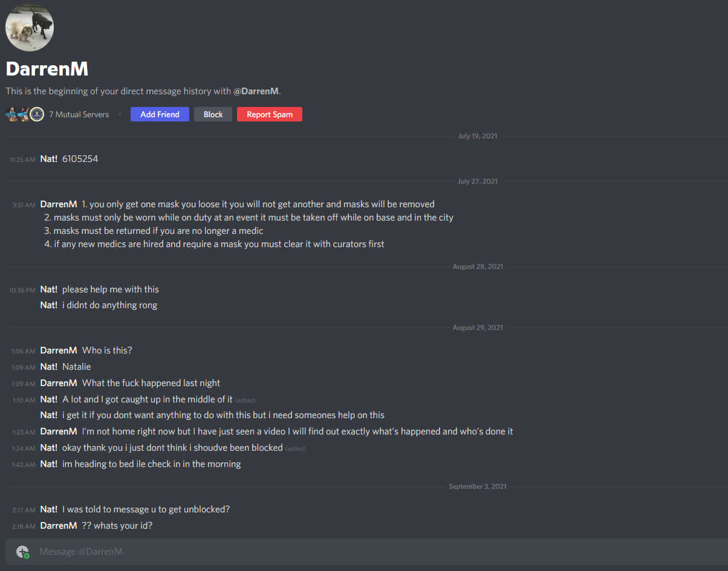Click the attach file plus icon

(22, 551)
